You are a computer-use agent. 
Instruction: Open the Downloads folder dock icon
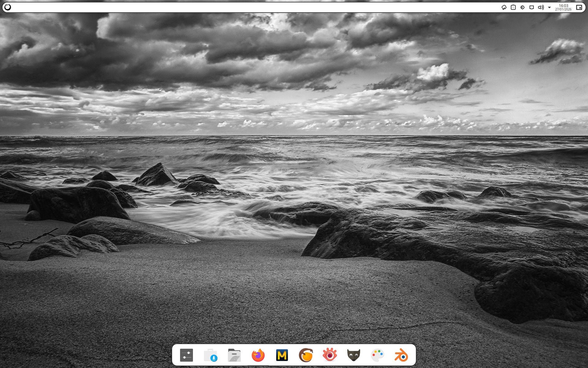210,355
